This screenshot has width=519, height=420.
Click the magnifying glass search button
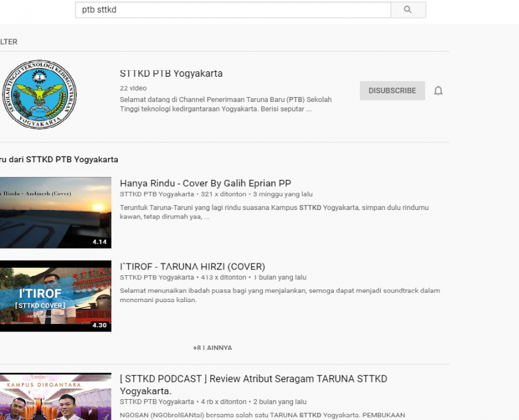coord(408,10)
